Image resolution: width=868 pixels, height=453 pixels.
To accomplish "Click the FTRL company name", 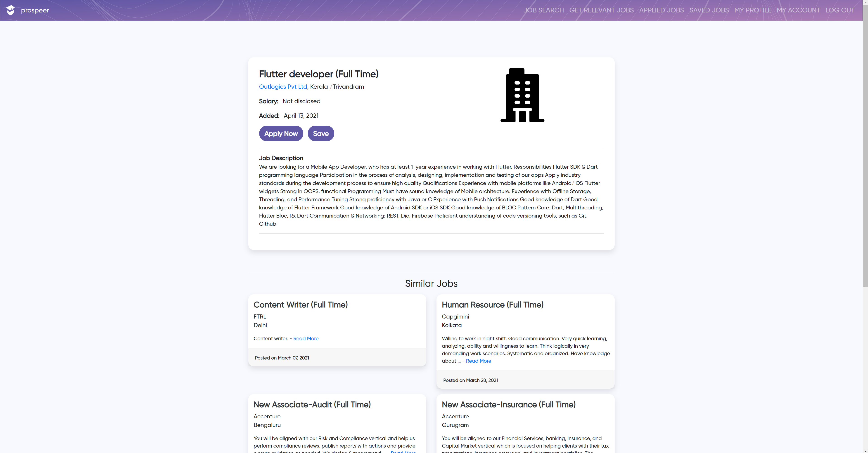I will pos(260,316).
